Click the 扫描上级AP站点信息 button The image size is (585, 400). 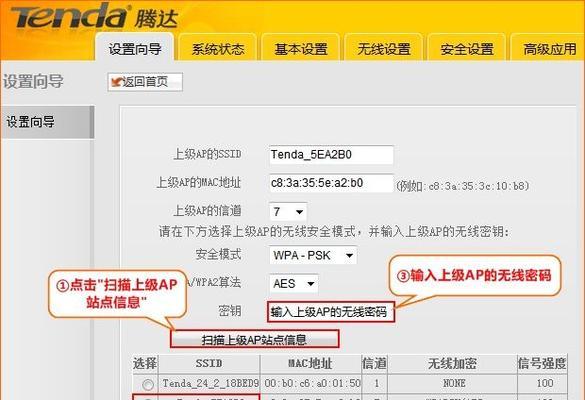coord(255,339)
